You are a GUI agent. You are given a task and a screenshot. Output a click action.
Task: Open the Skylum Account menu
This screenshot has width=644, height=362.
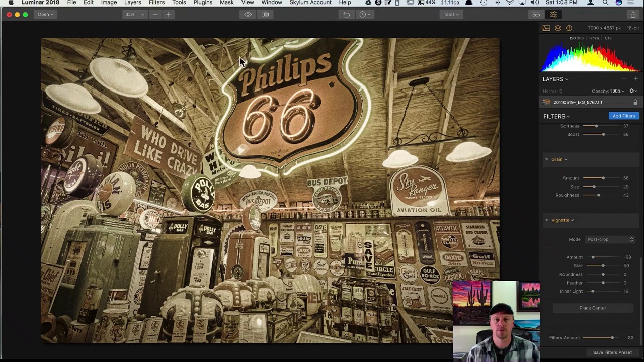pos(310,3)
